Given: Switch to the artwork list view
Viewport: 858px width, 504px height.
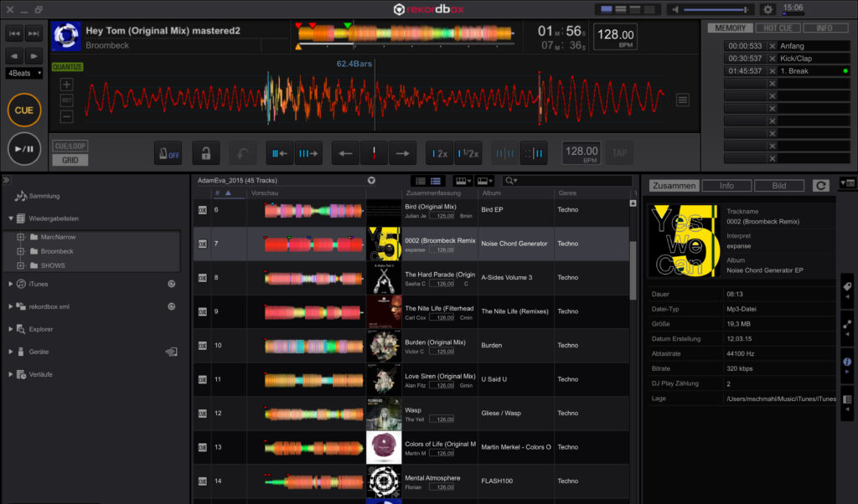Looking at the screenshot, I should pos(436,181).
